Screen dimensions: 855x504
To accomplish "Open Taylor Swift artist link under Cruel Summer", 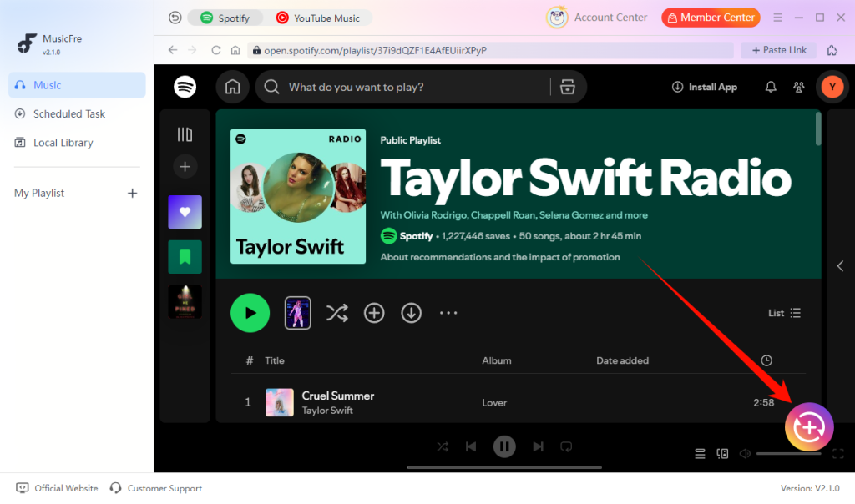I will pyautogui.click(x=327, y=411).
